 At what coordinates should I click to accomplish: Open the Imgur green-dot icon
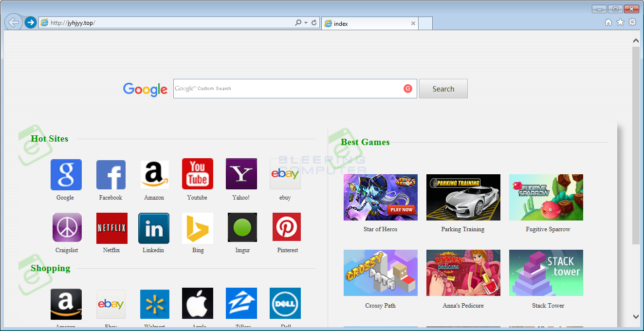[242, 227]
